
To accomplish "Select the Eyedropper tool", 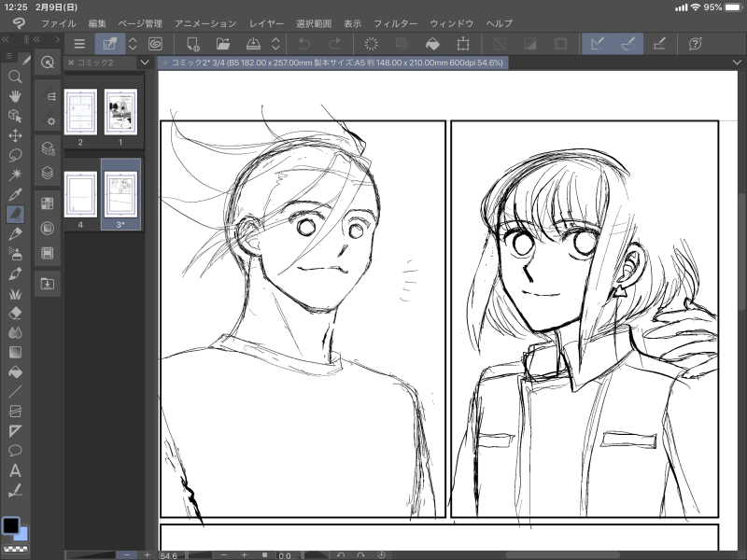I will [15, 195].
